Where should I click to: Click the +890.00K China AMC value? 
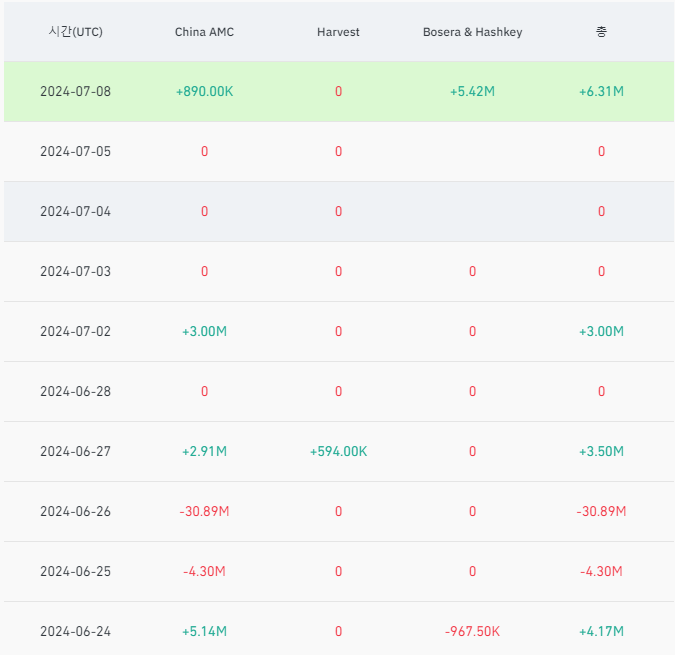pos(204,92)
